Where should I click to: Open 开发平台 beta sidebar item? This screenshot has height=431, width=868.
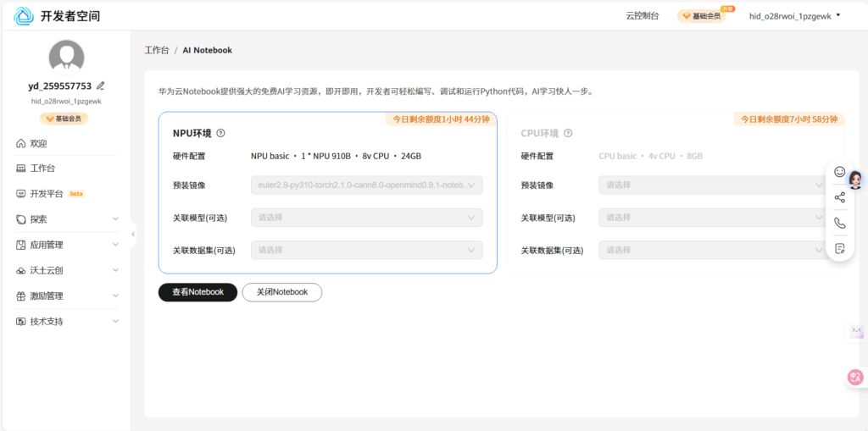66,194
